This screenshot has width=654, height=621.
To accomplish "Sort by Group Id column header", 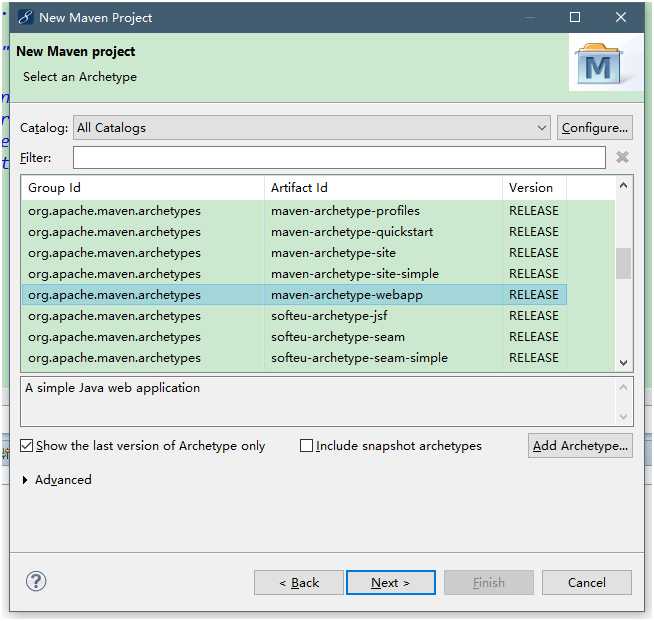I will point(143,188).
